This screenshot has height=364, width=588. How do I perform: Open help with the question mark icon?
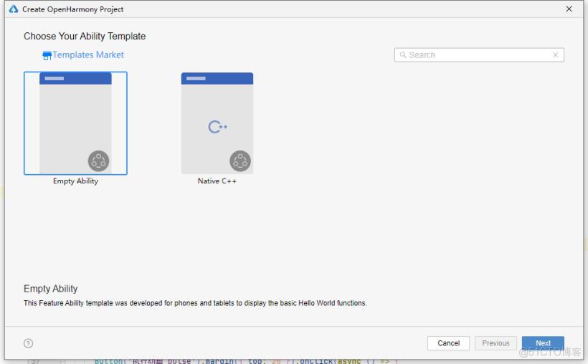pos(28,343)
